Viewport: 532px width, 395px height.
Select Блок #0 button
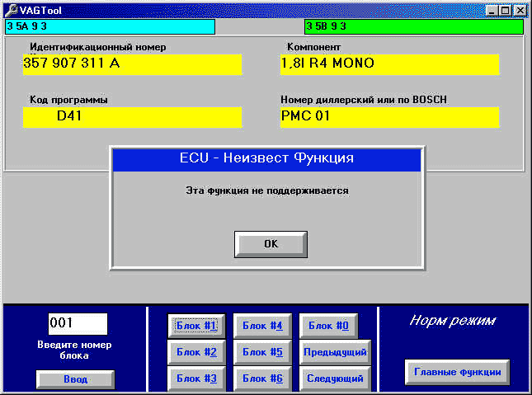tap(328, 326)
